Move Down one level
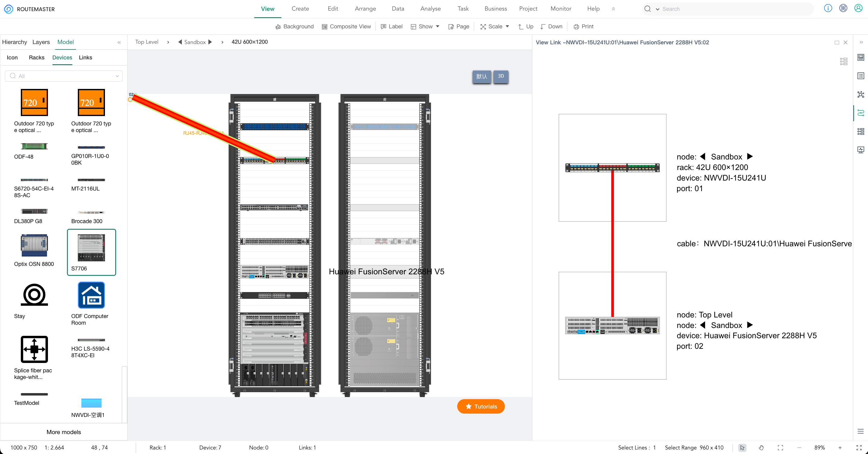Screen dimensions: 868x454 click(x=551, y=27)
